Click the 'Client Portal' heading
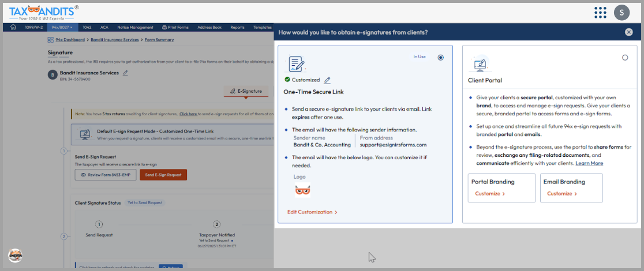 [485, 81]
